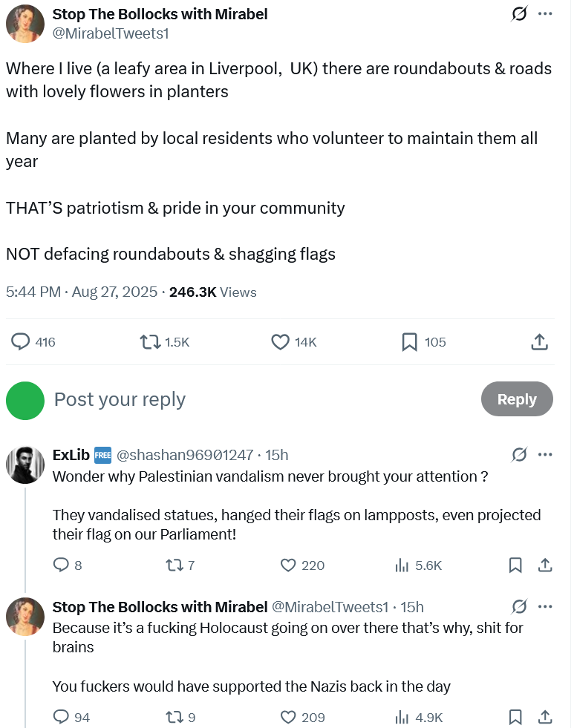Open more options on ExLib reply
Screen dimensions: 574x728
coord(545,454)
